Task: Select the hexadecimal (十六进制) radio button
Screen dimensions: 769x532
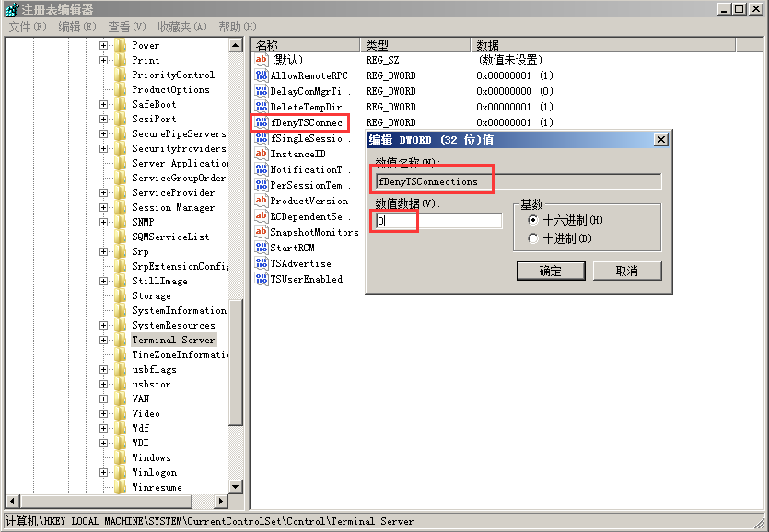Action: tap(532, 221)
